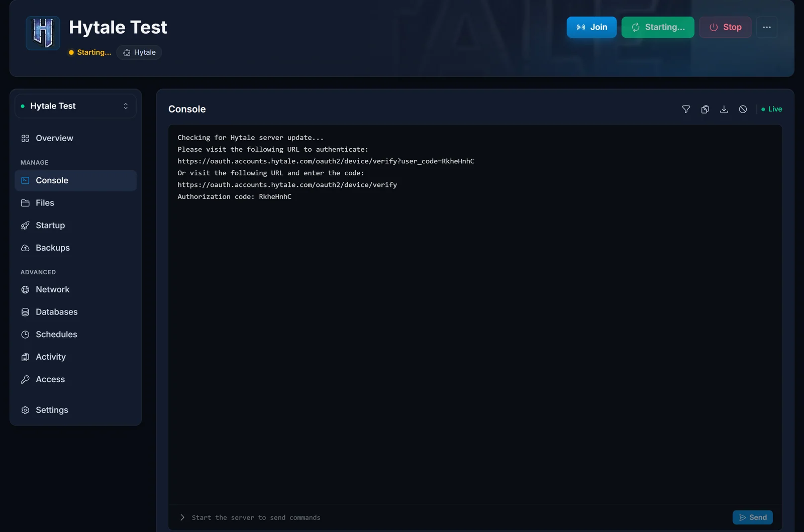Click the command prompt chevron icon

coord(182,517)
